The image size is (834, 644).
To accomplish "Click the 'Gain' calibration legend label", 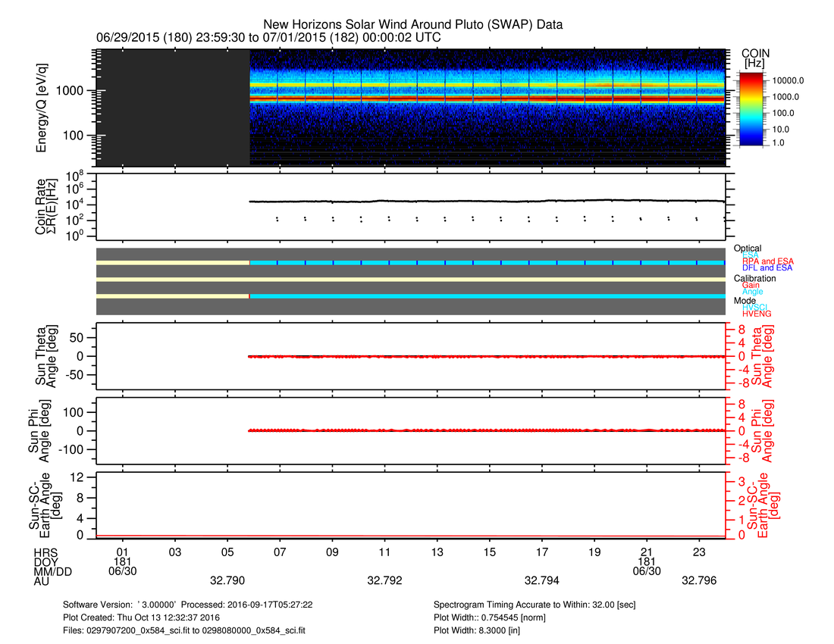I will point(752,285).
